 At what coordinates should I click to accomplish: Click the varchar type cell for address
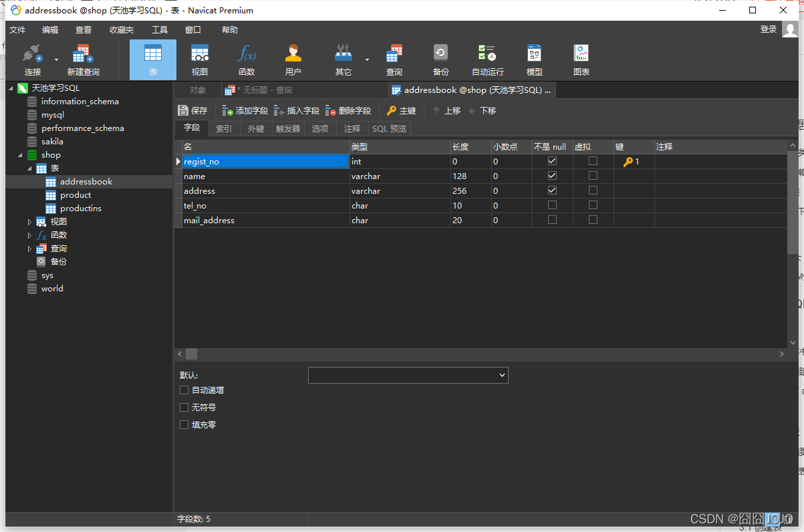(x=400, y=190)
